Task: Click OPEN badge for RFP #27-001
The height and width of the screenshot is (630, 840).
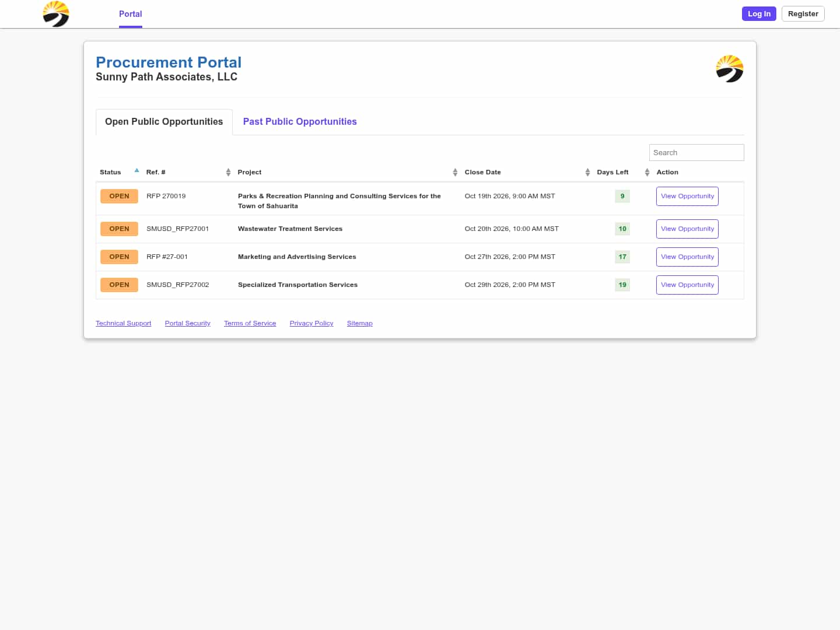Action: coord(119,257)
